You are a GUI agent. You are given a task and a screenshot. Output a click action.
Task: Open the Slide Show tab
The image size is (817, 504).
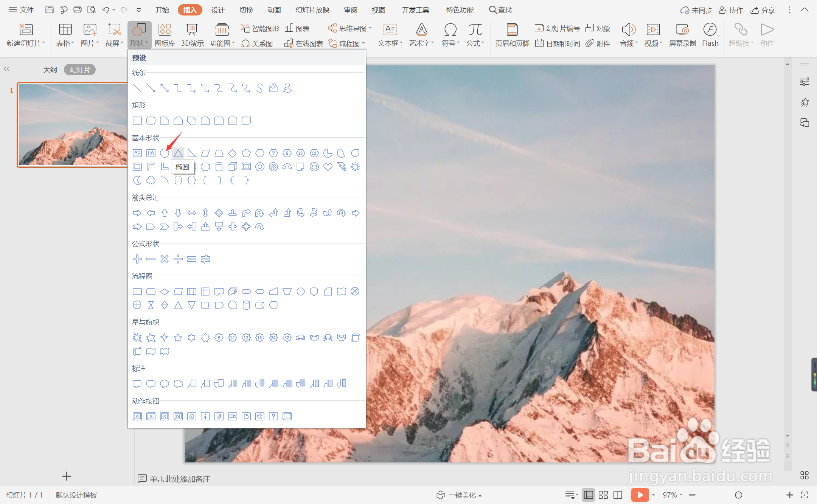point(312,10)
